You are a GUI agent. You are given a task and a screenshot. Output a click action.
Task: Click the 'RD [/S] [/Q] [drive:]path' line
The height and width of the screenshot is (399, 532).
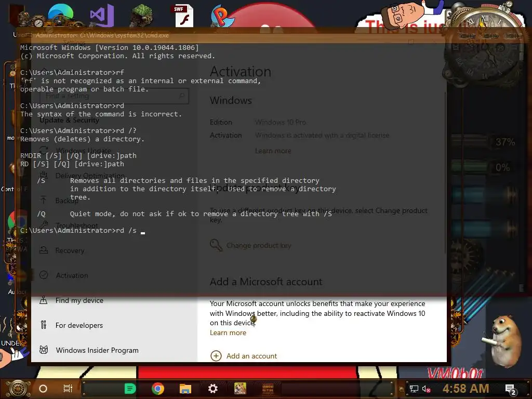coord(72,164)
